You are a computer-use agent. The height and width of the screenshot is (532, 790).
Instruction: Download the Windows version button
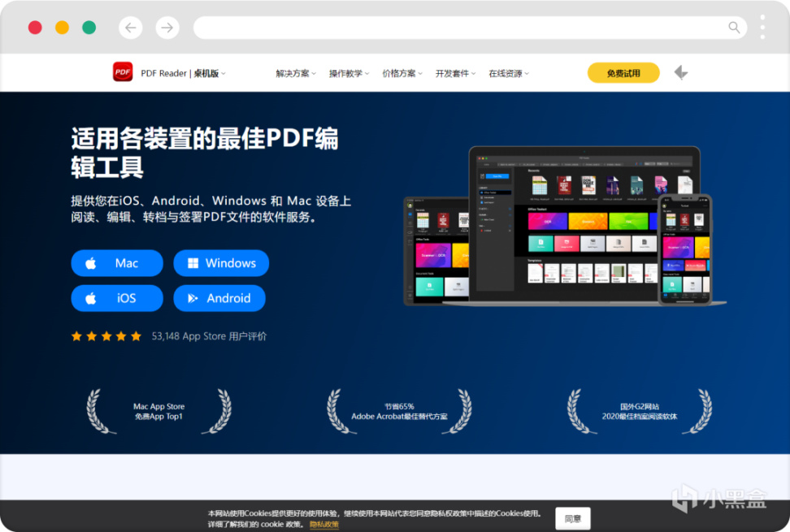click(221, 263)
